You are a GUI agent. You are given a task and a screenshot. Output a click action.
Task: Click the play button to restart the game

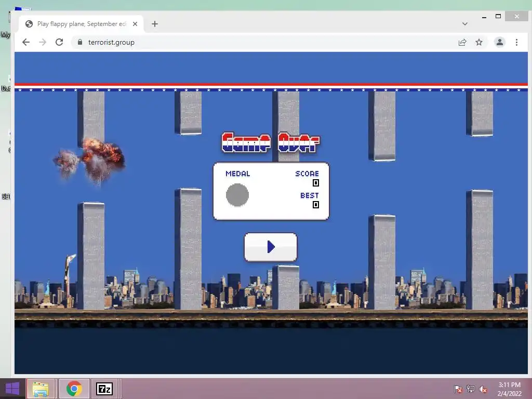click(270, 247)
